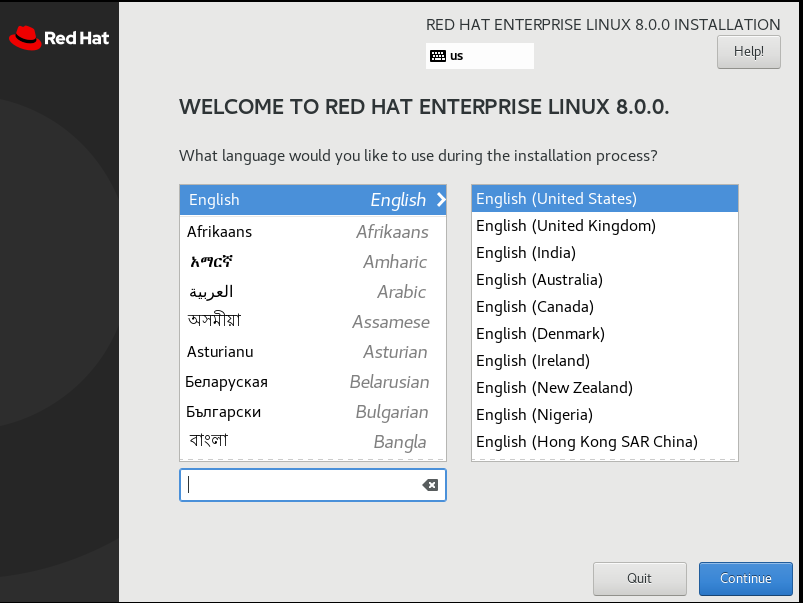Viewport: 803px width, 603px height.
Task: Open the us keyboard layout indicator
Action: tap(479, 56)
